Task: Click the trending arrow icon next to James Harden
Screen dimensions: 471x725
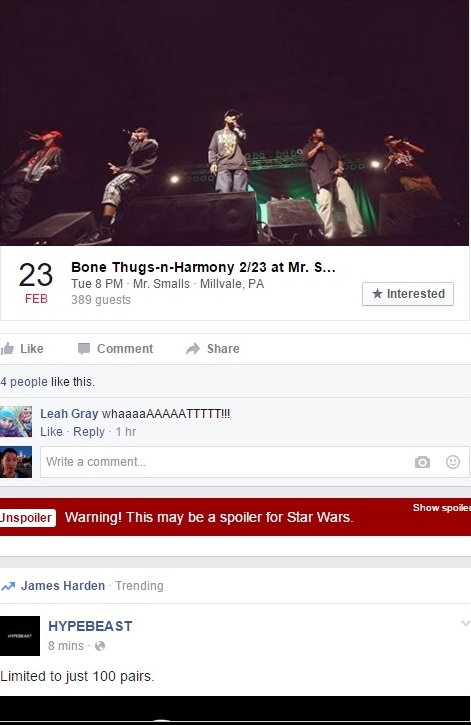Action: pos(8,586)
